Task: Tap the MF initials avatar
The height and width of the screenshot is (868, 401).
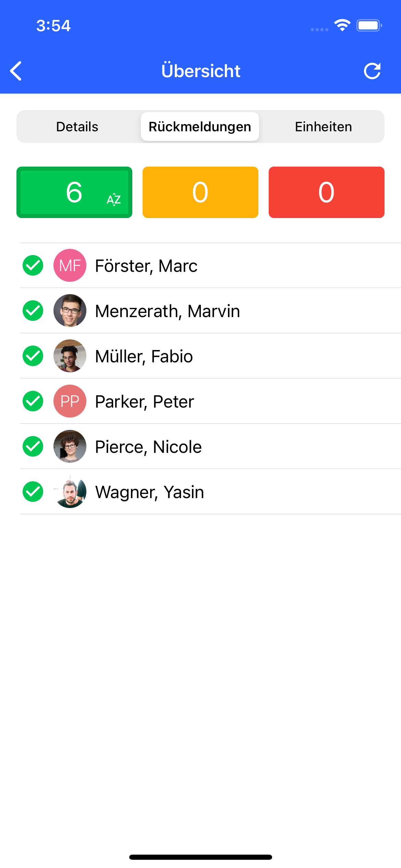Action: point(70,265)
